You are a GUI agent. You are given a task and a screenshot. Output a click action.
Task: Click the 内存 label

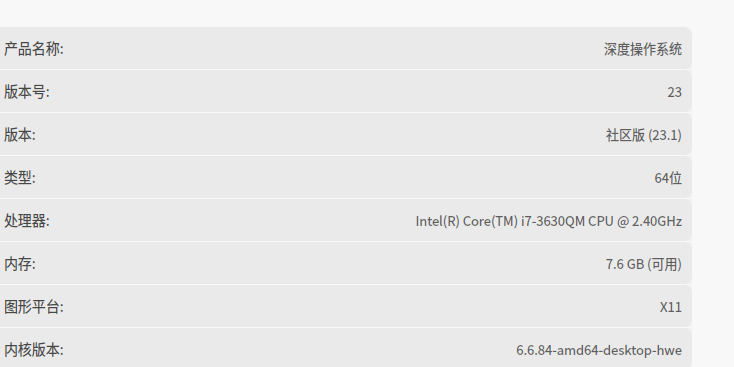[x=20, y=264]
